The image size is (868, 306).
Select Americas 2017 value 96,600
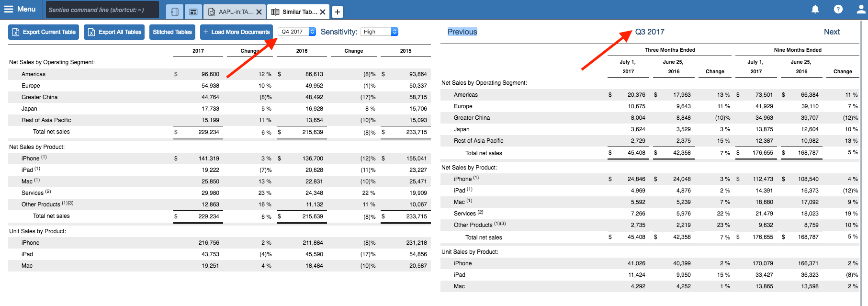click(x=210, y=74)
